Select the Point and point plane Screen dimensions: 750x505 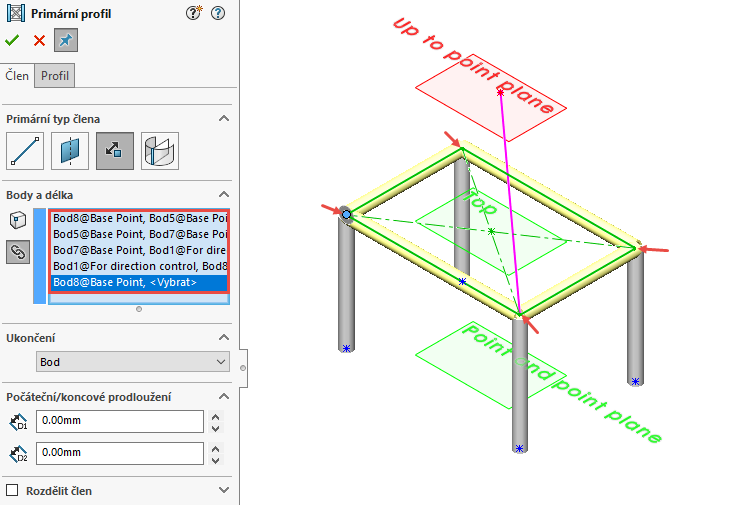pos(490,365)
